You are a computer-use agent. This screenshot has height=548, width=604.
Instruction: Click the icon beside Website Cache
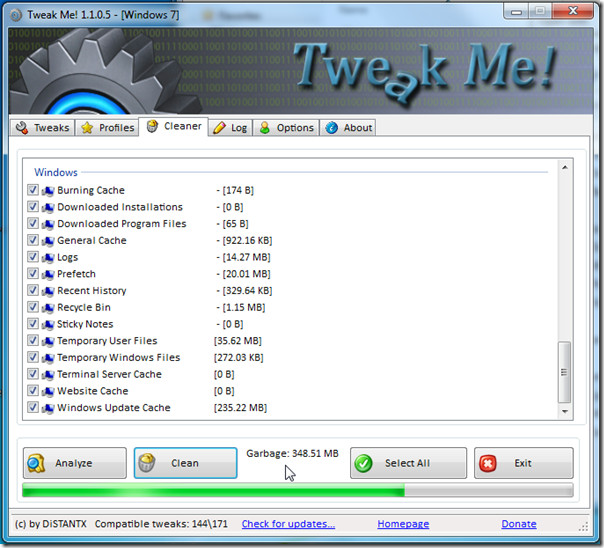point(48,391)
